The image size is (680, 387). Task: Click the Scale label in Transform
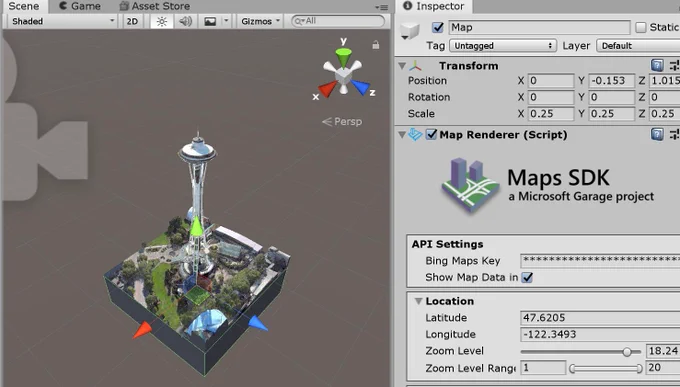(421, 114)
